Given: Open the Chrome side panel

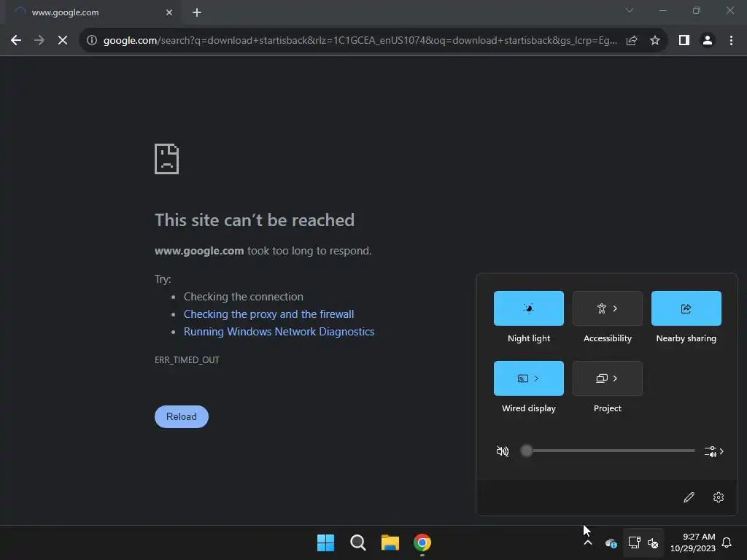Looking at the screenshot, I should point(684,41).
